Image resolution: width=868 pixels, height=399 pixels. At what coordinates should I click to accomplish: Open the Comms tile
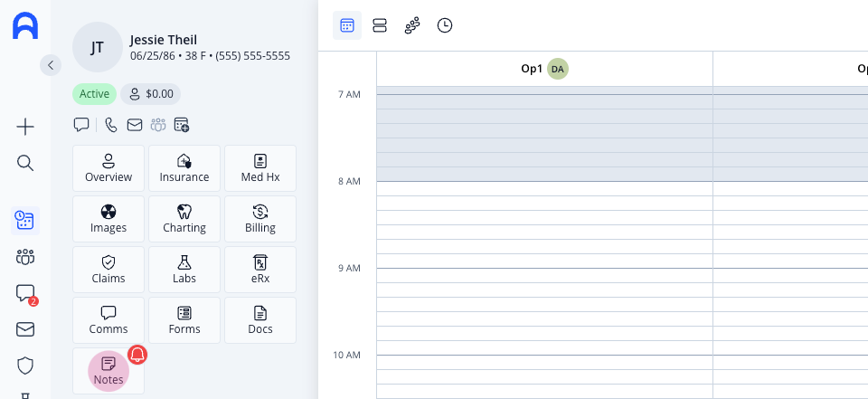(x=108, y=320)
